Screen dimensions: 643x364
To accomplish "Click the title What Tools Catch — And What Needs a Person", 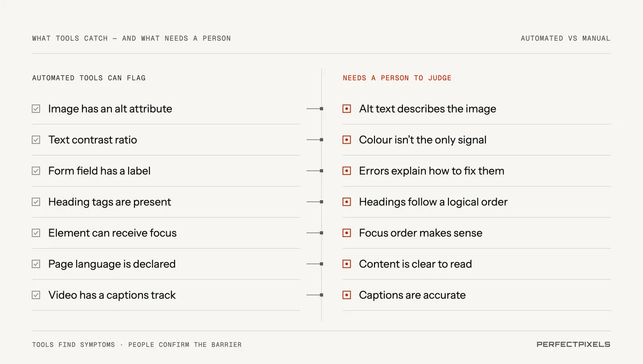I will [131, 38].
